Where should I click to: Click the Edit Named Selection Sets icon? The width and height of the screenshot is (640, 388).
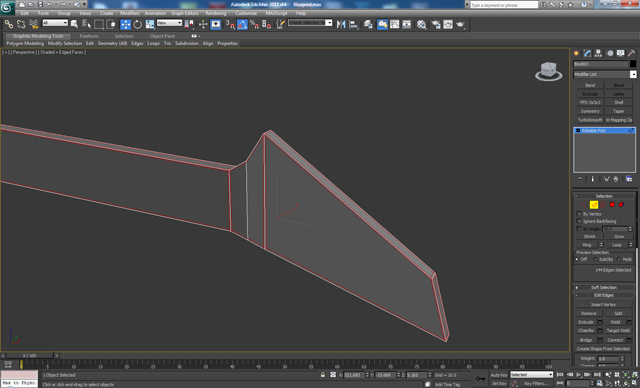coord(280,24)
